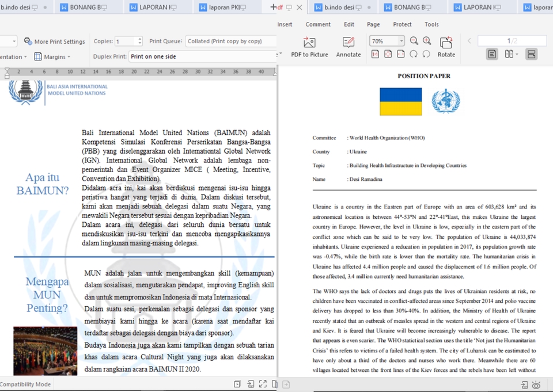Increase copies with the up stepper arrow
Image resolution: width=553 pixels, height=392 pixels.
coord(140,39)
